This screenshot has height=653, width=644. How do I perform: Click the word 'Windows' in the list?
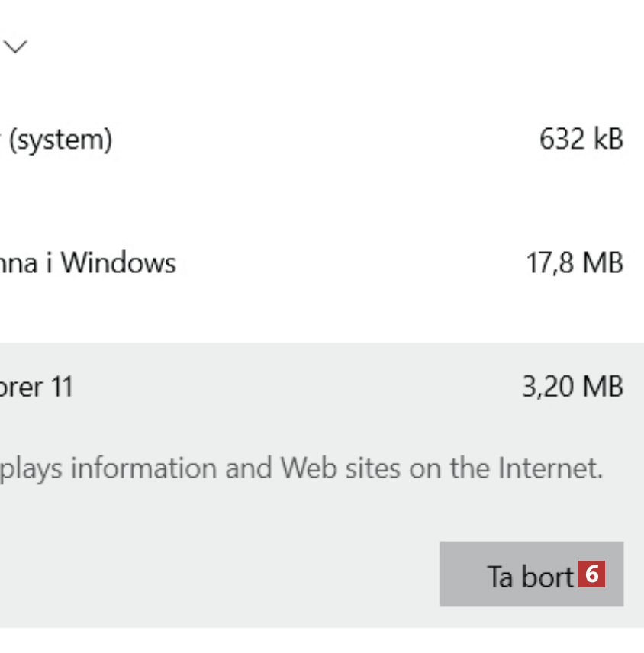pyautogui.click(x=118, y=263)
